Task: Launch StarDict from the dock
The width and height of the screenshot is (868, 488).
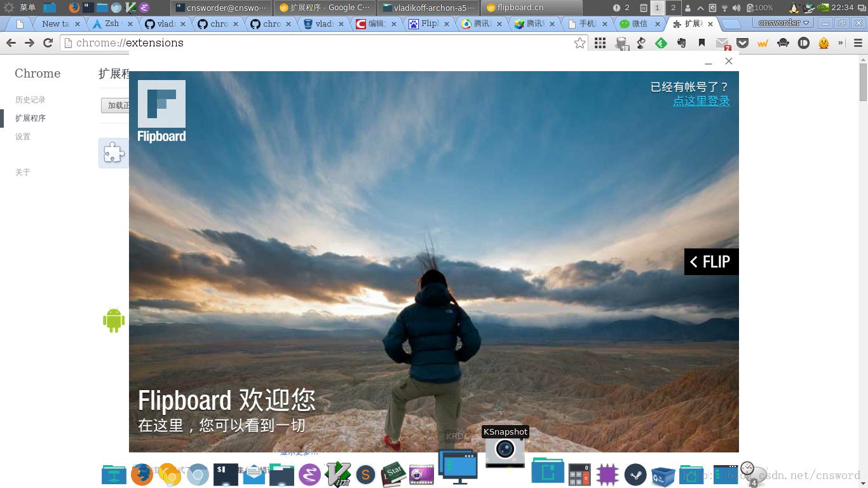Action: pyautogui.click(x=393, y=474)
